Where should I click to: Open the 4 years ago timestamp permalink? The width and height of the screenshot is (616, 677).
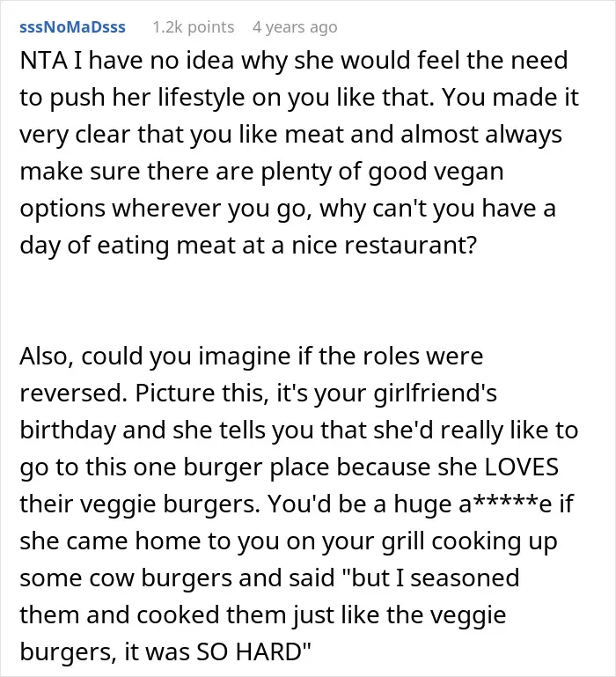295,27
